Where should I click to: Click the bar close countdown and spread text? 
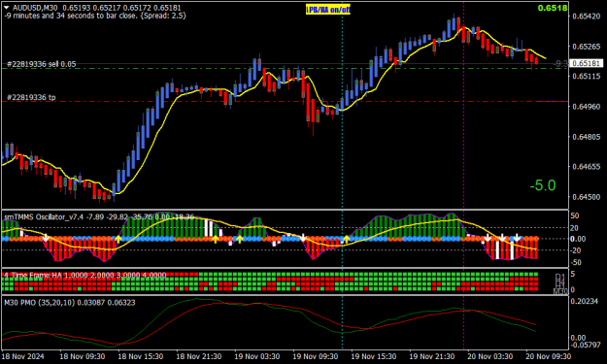[x=95, y=16]
